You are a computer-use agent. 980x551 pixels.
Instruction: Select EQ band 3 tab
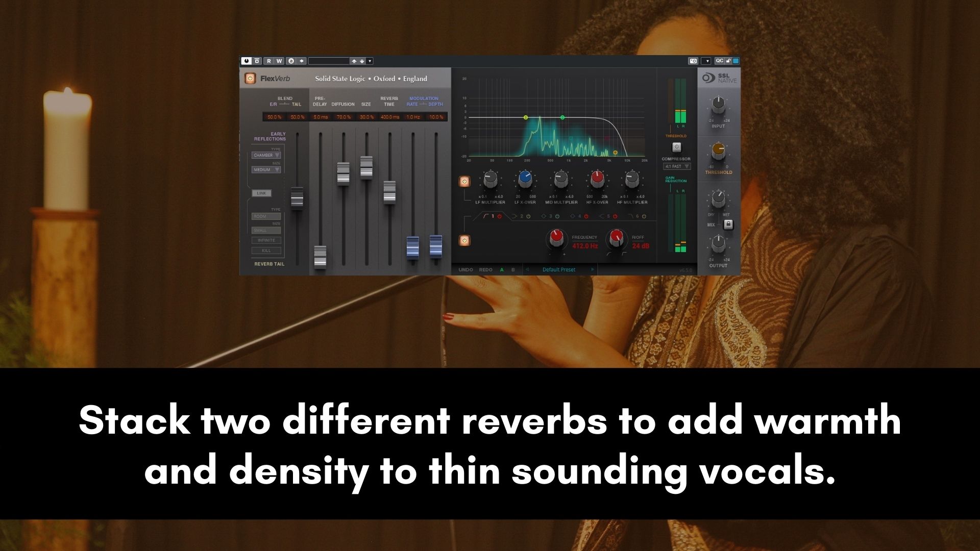point(550,216)
